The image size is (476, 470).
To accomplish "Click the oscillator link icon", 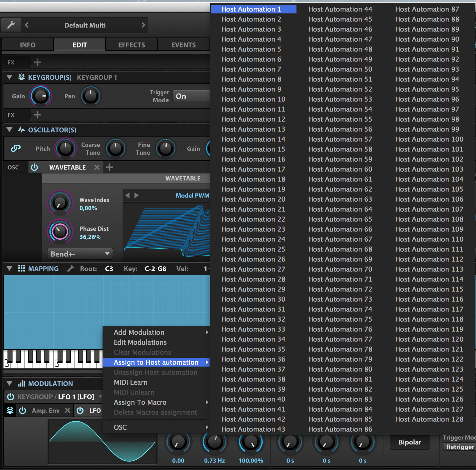I will coord(16,148).
